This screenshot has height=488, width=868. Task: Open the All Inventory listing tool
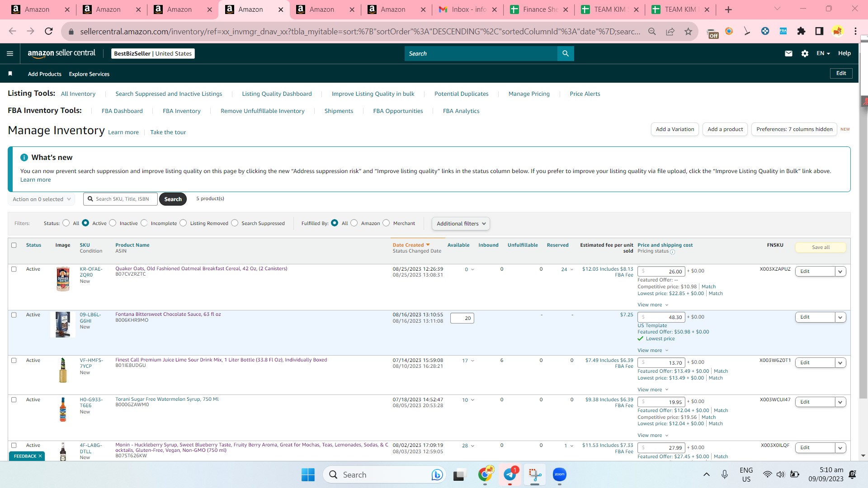coord(78,94)
